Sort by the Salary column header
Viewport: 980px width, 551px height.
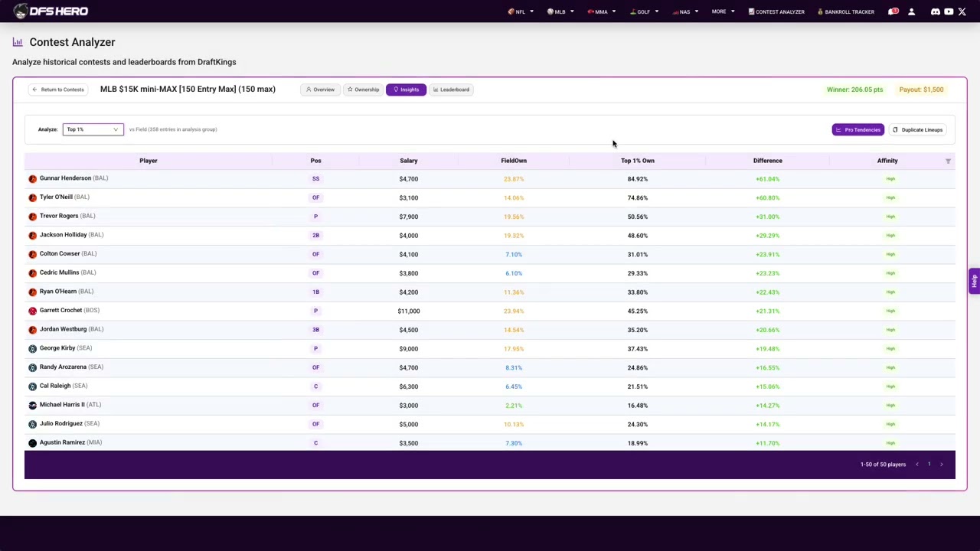click(409, 161)
